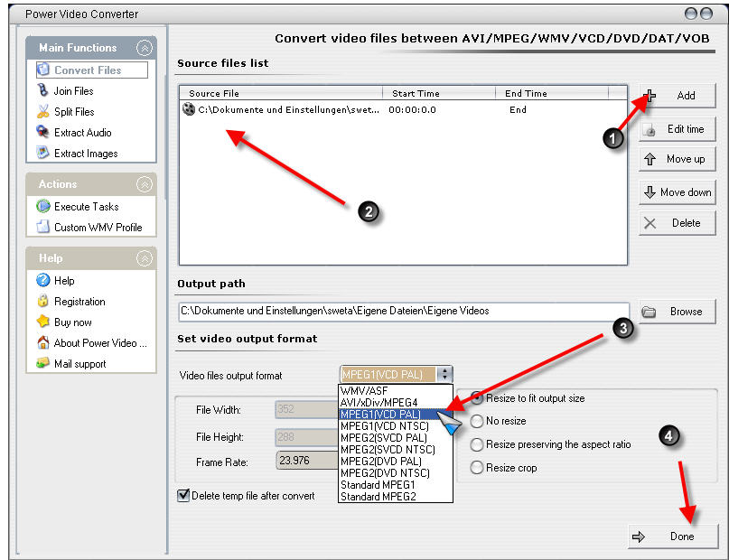The height and width of the screenshot is (560, 729).
Task: Open the Join Files function
Action: (x=73, y=91)
